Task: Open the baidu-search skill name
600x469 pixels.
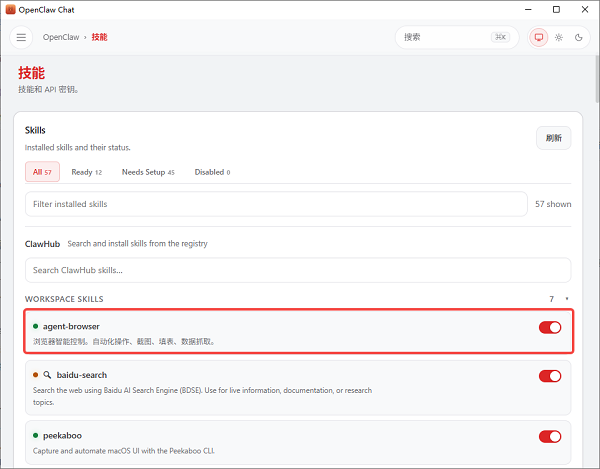Action: (82, 375)
